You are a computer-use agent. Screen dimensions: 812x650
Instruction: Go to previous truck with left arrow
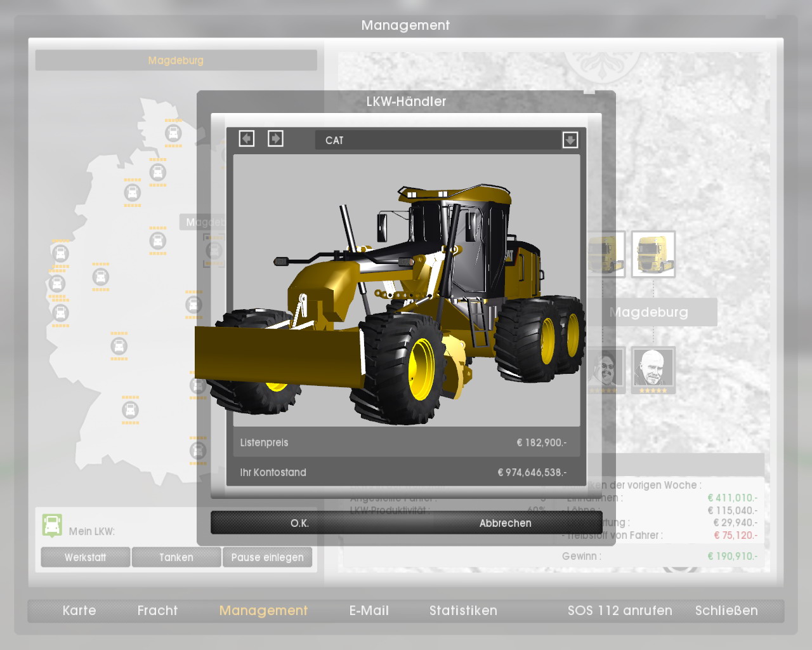[247, 138]
